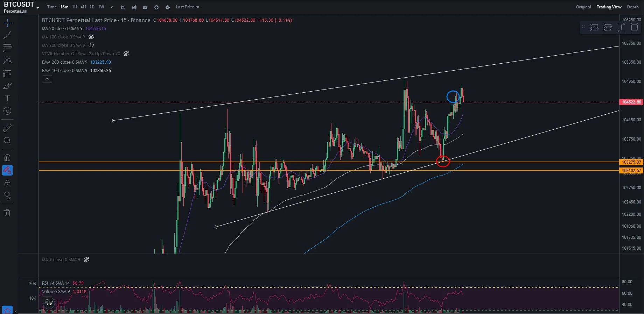
Task: Switch to Trading View chart
Action: (609, 7)
